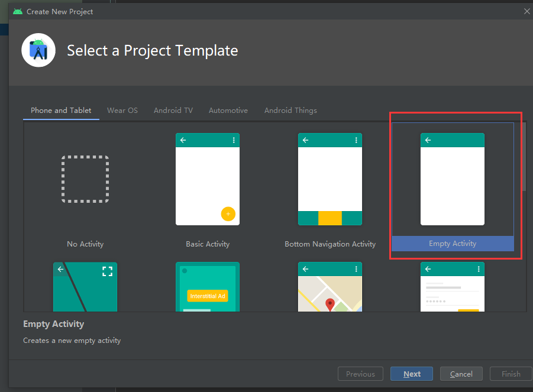533x392 pixels.
Task: Click the Previous button
Action: 360,374
